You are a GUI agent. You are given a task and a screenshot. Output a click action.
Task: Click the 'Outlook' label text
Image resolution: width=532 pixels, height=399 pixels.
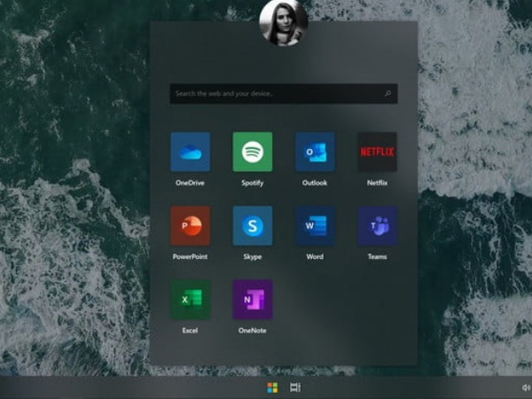tap(315, 183)
